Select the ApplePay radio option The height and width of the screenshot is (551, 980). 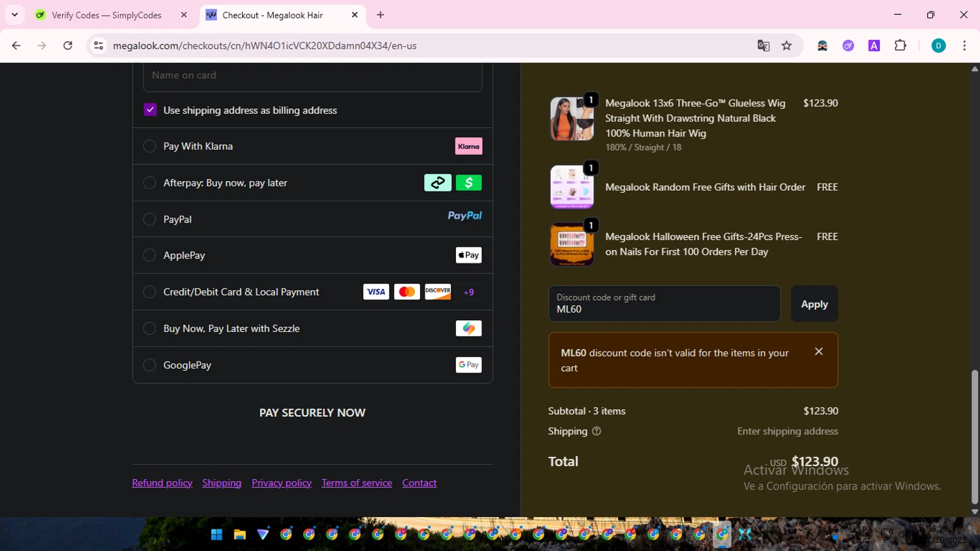(150, 256)
